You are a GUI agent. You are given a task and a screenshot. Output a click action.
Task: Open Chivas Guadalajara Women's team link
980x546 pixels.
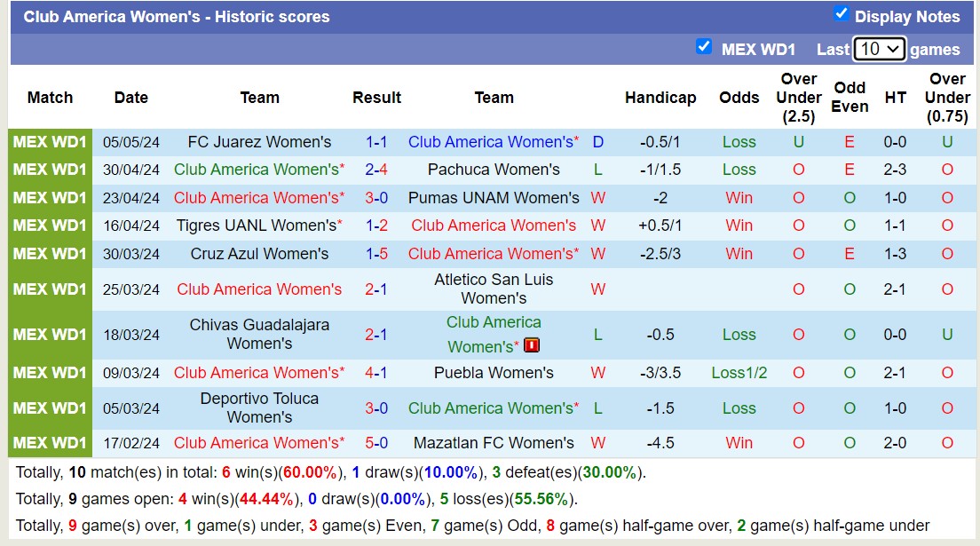(x=259, y=334)
